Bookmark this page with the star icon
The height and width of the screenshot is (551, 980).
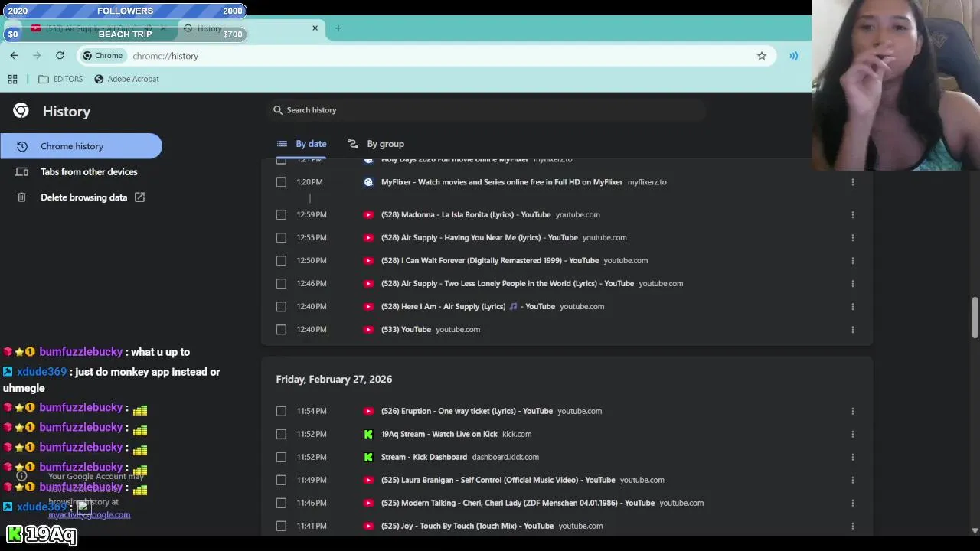pyautogui.click(x=762, y=56)
